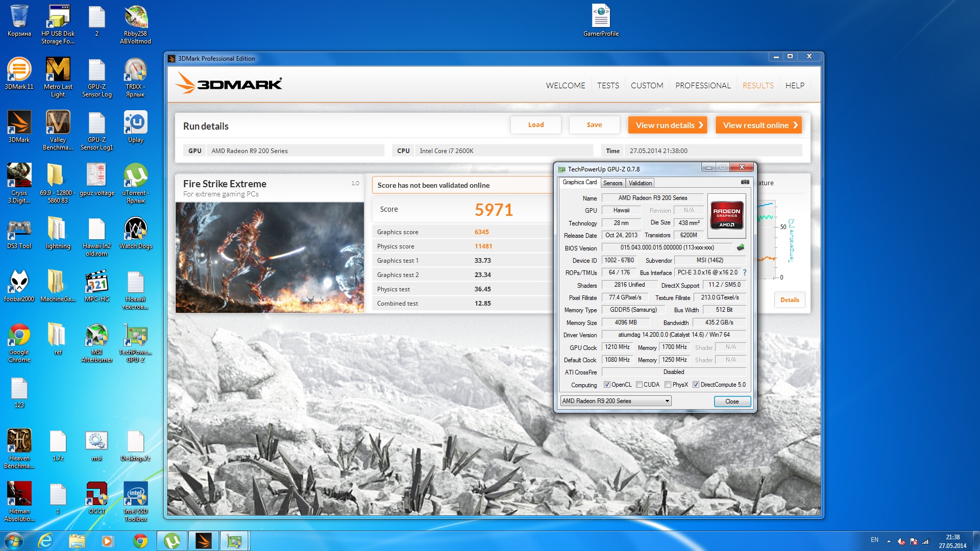
Task: Enable the CUDA checkbox
Action: tap(639, 385)
